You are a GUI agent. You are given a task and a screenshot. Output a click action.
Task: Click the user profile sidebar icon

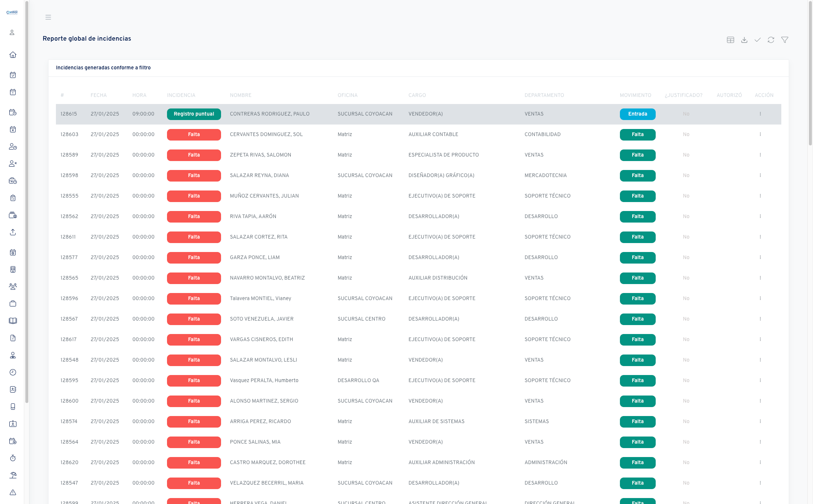click(12, 32)
